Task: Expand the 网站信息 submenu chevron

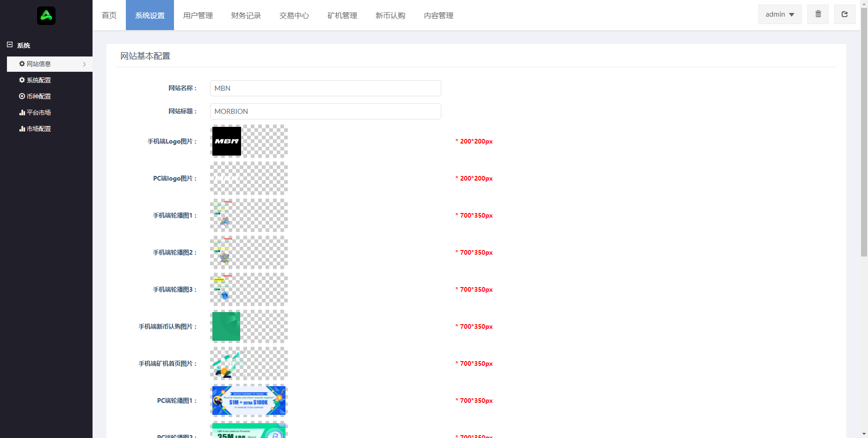Action: (x=85, y=64)
